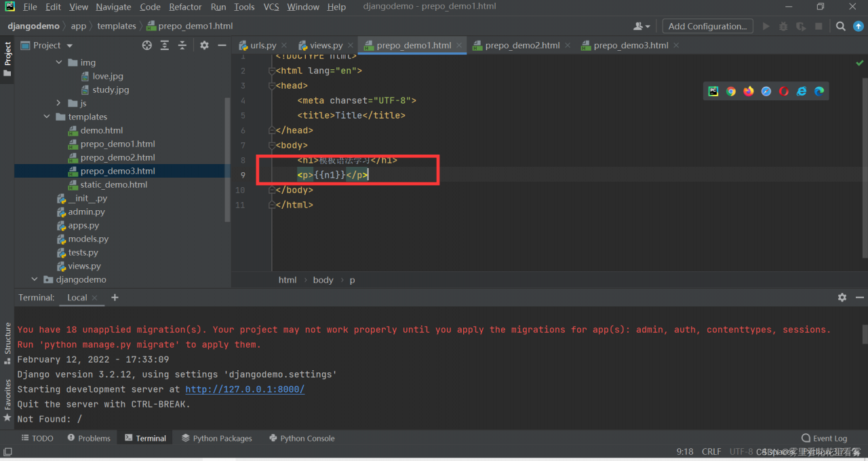
Task: Click Select Opened File target icon
Action: point(147,45)
